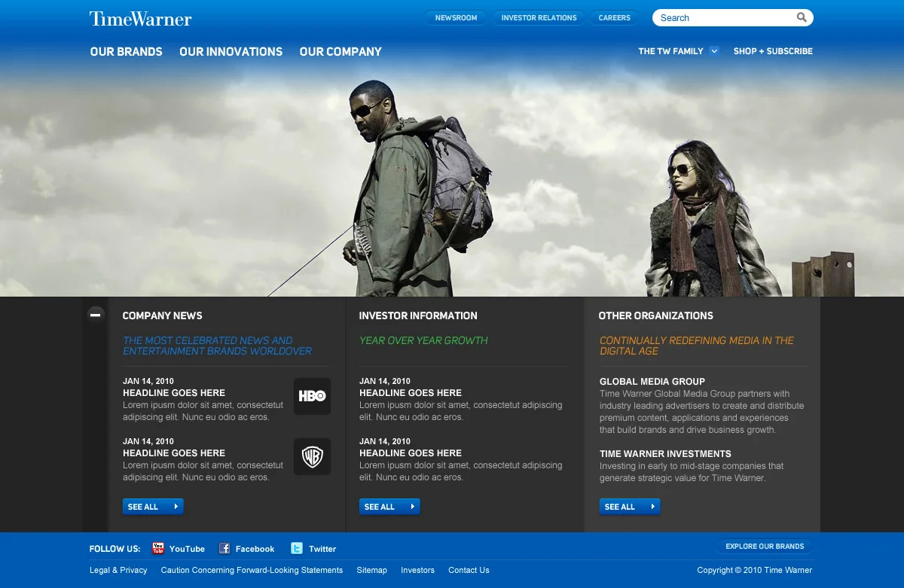Click the HBO logo thumbnail
The height and width of the screenshot is (588, 904).
[312, 396]
